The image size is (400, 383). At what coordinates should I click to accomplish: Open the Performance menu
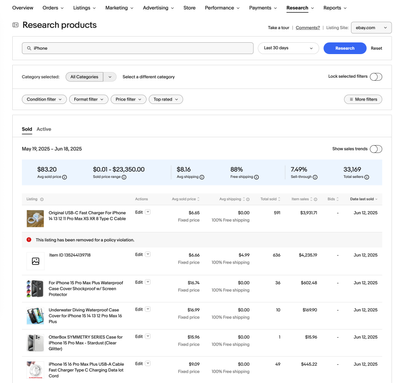pos(222,8)
